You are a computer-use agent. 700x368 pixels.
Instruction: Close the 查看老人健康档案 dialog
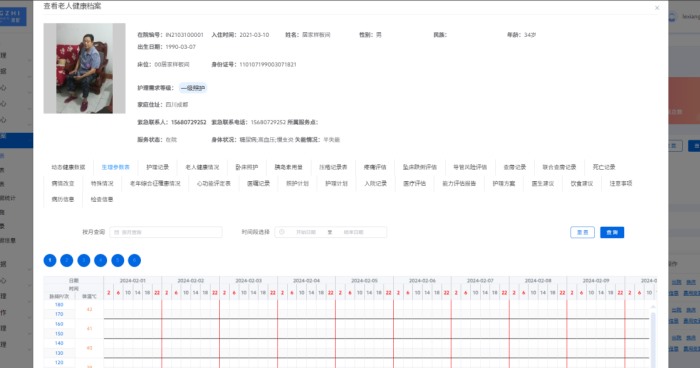[657, 8]
